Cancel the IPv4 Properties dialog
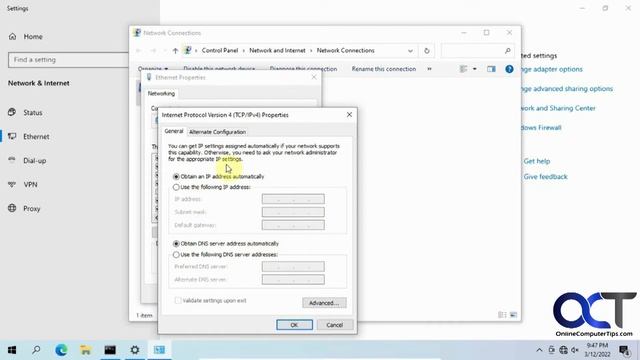Image resolution: width=640 pixels, height=360 pixels. click(335, 325)
